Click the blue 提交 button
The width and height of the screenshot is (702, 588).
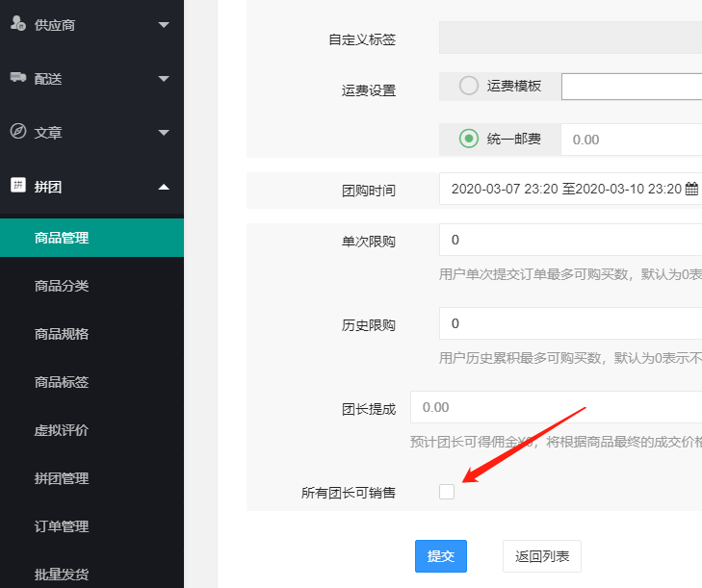441,556
